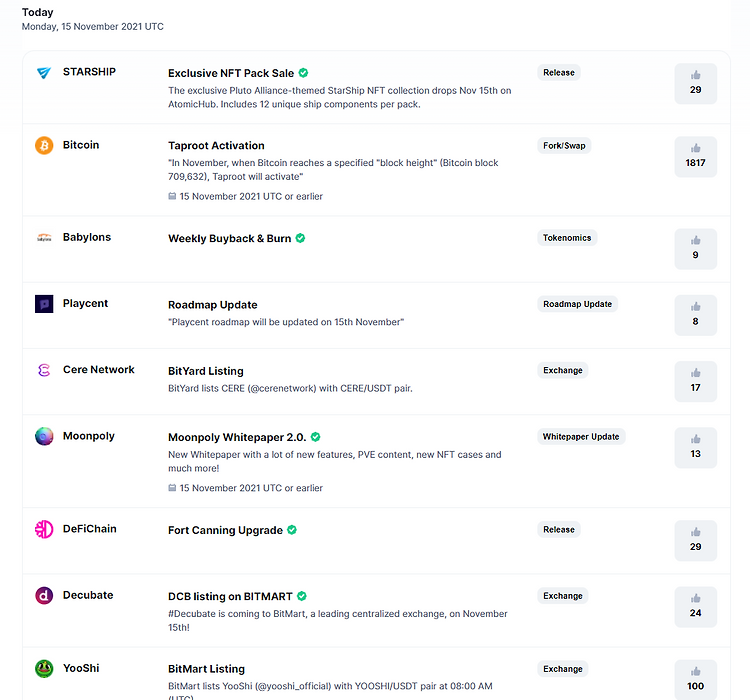
Task: Select the Tokenomics category tag
Action: click(x=567, y=238)
